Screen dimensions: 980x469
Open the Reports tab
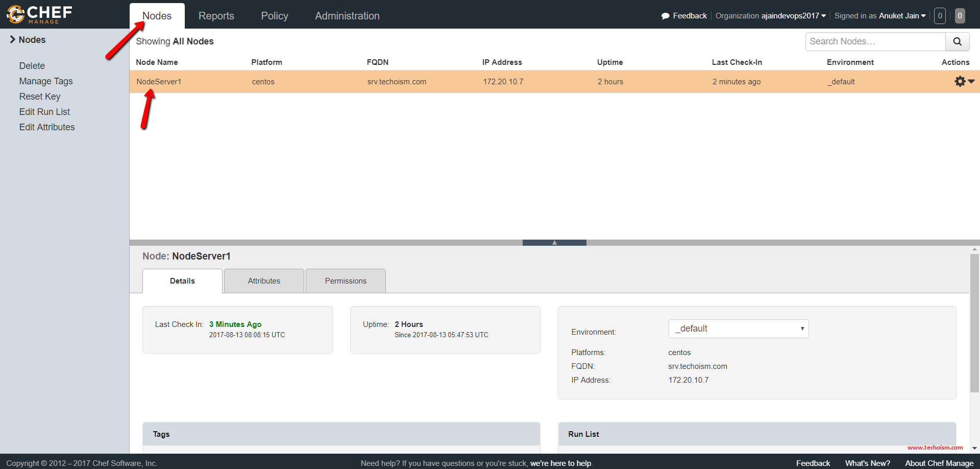click(x=216, y=16)
